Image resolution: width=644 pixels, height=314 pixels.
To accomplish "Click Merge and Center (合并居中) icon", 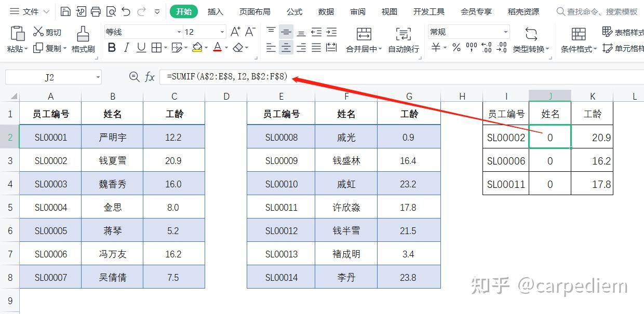I will click(364, 34).
